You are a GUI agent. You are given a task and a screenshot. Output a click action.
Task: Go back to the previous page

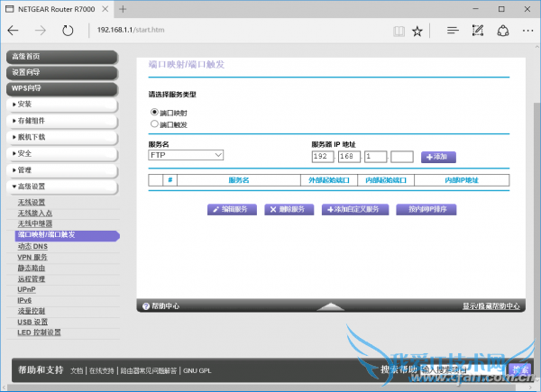(14, 31)
